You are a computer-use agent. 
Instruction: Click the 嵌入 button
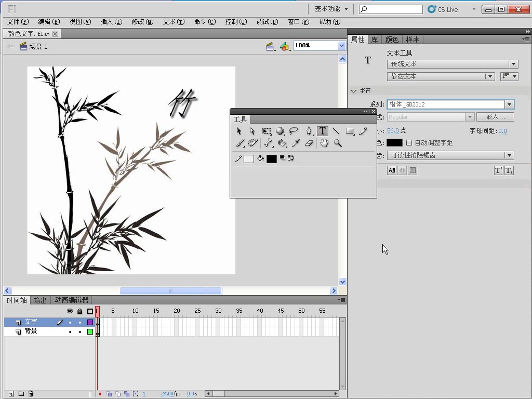tap(495, 116)
